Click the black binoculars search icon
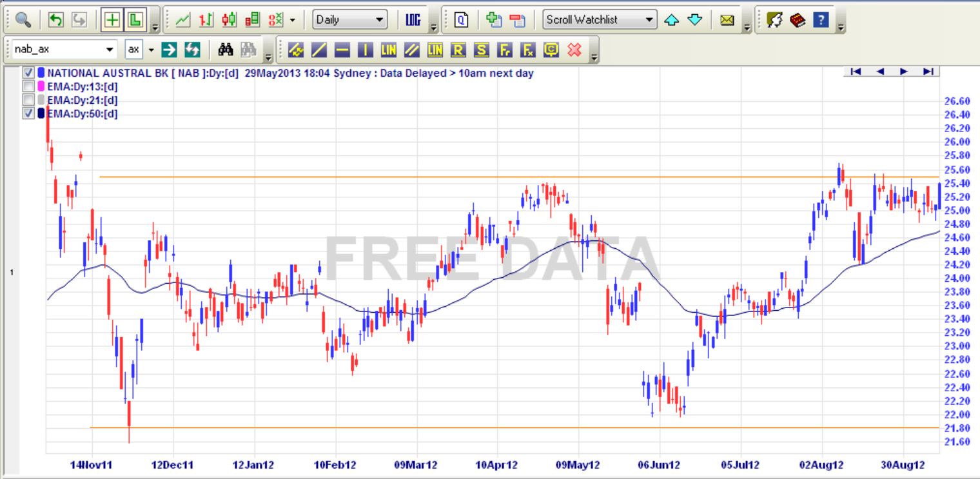 226,49
